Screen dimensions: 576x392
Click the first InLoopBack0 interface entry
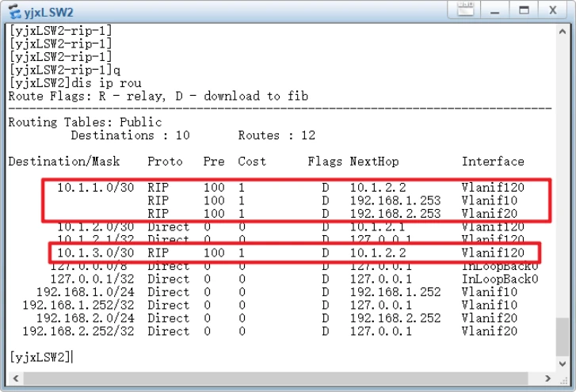[x=499, y=266]
